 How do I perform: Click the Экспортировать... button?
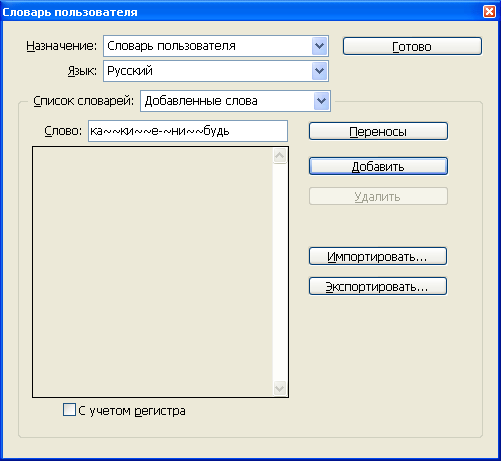pyautogui.click(x=378, y=286)
